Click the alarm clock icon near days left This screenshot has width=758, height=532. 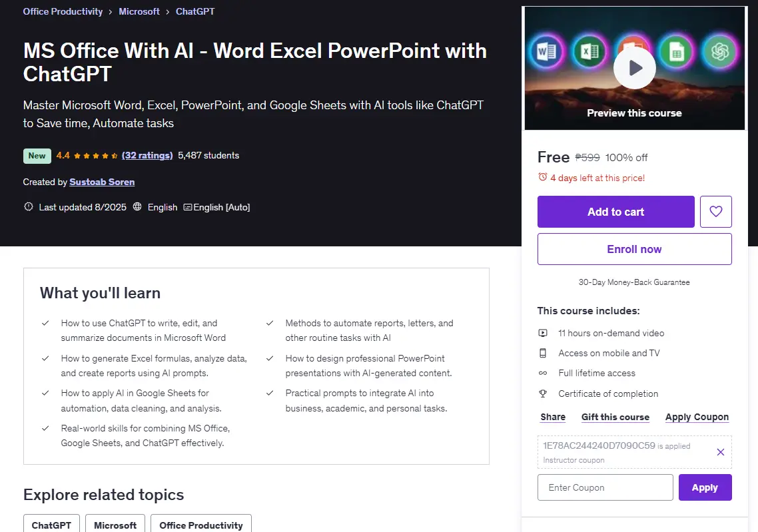click(x=542, y=177)
